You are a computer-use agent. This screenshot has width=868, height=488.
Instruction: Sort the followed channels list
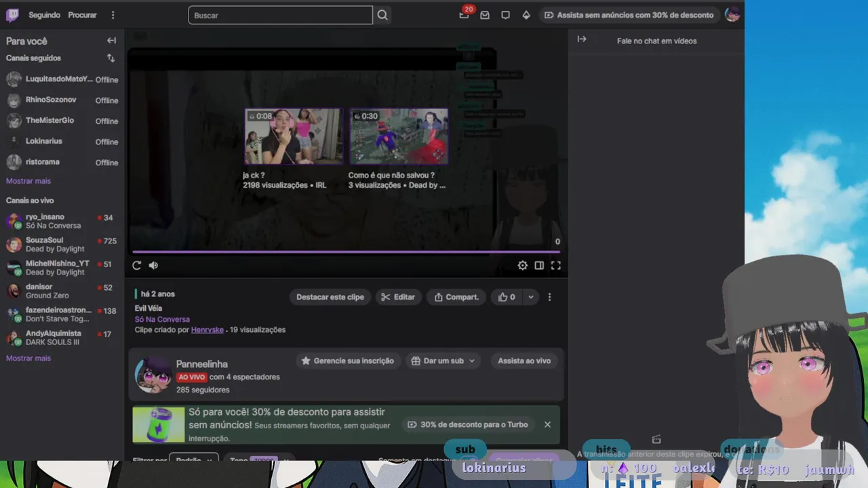pos(111,58)
